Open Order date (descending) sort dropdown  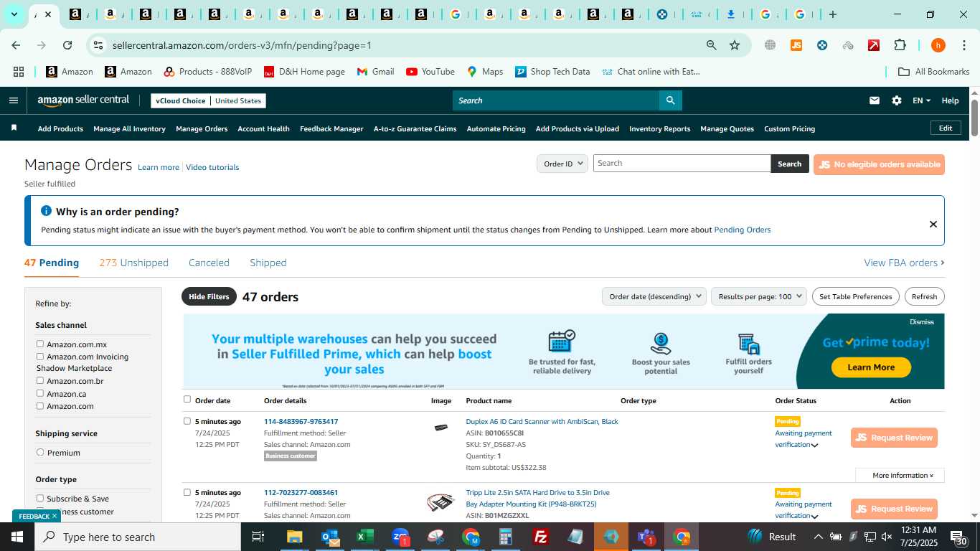[654, 296]
